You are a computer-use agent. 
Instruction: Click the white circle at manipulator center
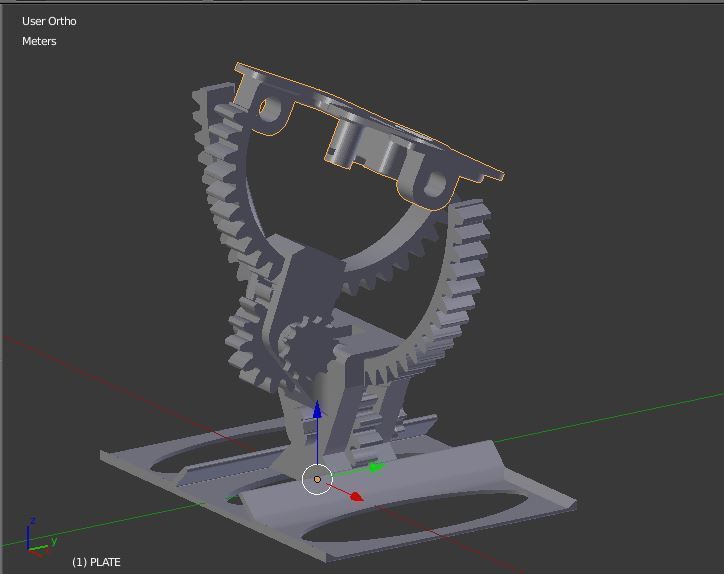pos(317,479)
